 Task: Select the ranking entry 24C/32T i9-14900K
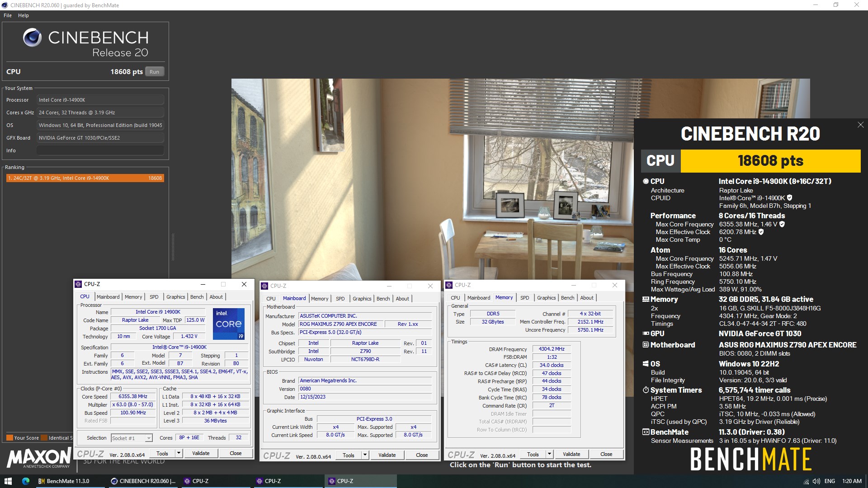(x=85, y=178)
